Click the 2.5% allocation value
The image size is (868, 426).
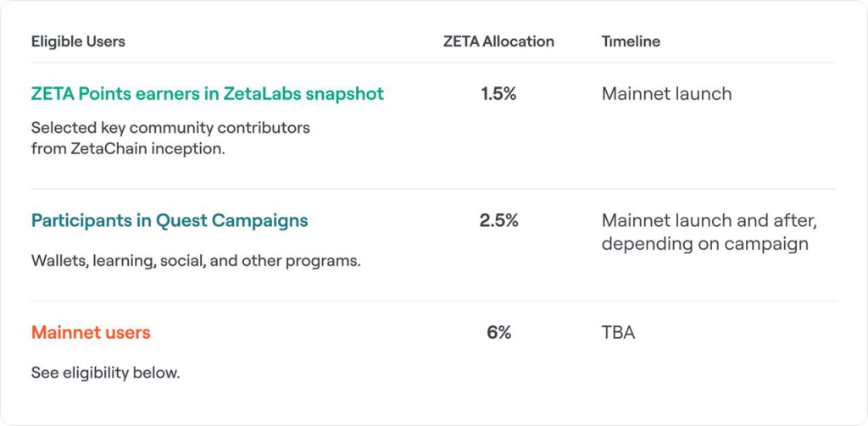coord(498,221)
